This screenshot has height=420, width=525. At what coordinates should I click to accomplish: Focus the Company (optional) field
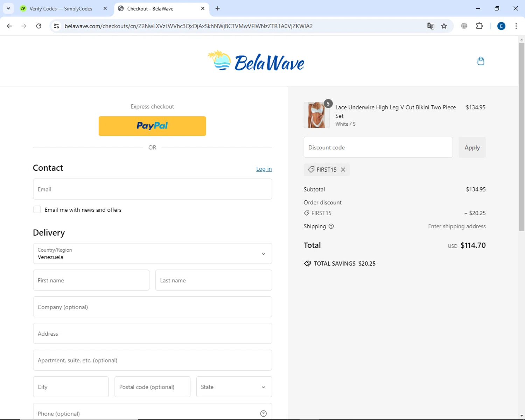coord(152,307)
